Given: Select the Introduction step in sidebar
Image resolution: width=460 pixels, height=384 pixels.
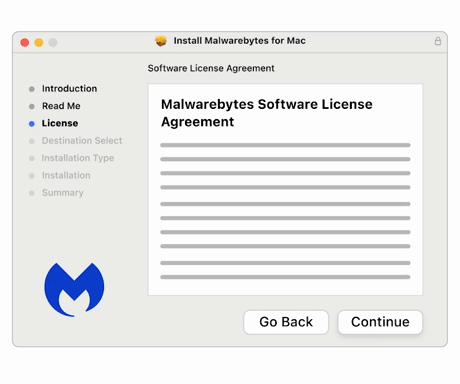Looking at the screenshot, I should pyautogui.click(x=69, y=89).
